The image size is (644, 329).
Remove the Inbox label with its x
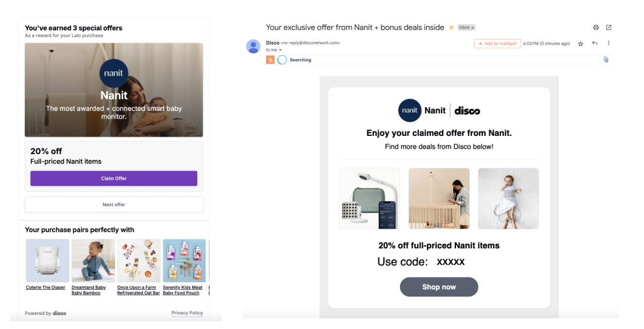coord(473,28)
